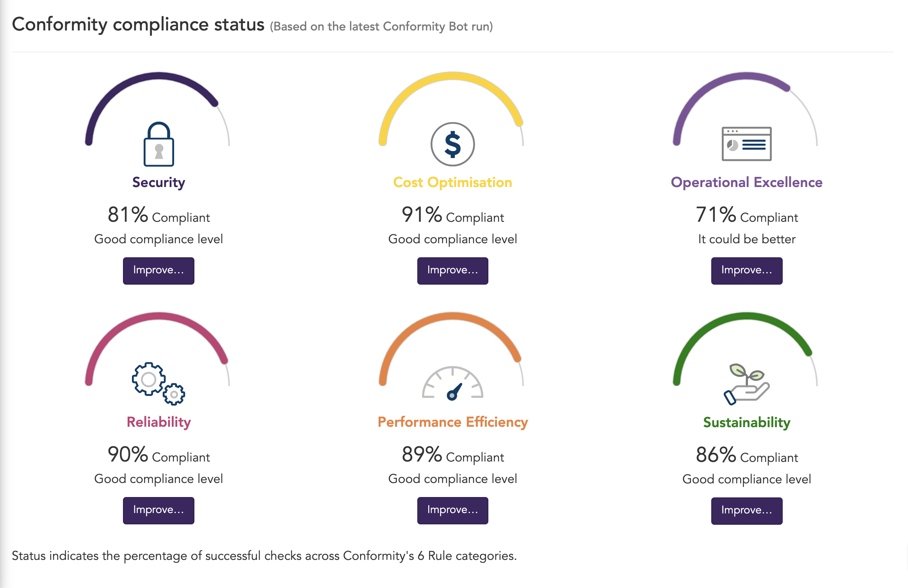Select the Cost Optimisation category heading
The height and width of the screenshot is (588, 908).
coord(452,182)
